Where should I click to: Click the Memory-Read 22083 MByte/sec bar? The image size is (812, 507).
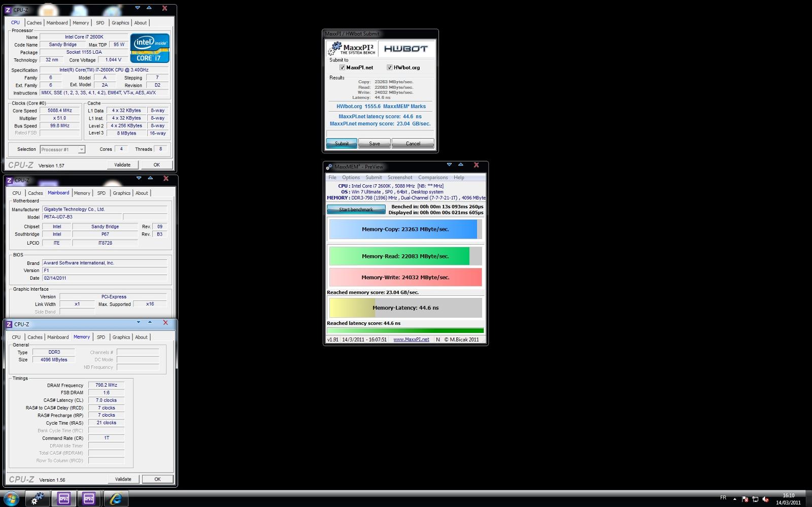(405, 256)
